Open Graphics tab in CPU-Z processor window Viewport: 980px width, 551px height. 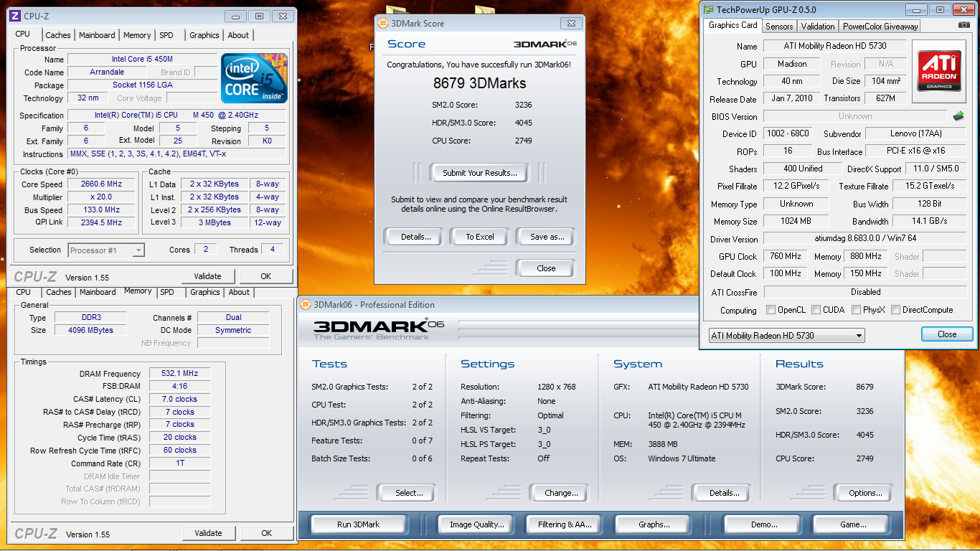pyautogui.click(x=204, y=35)
